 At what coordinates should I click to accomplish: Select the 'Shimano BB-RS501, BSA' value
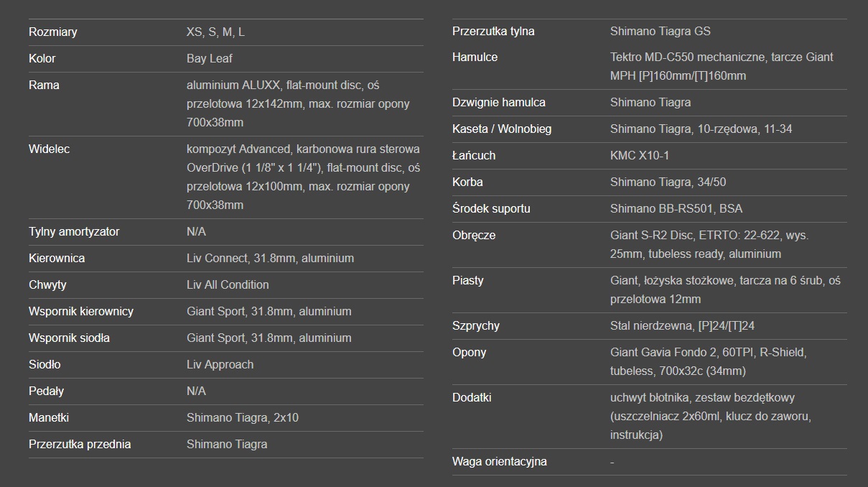(x=676, y=208)
